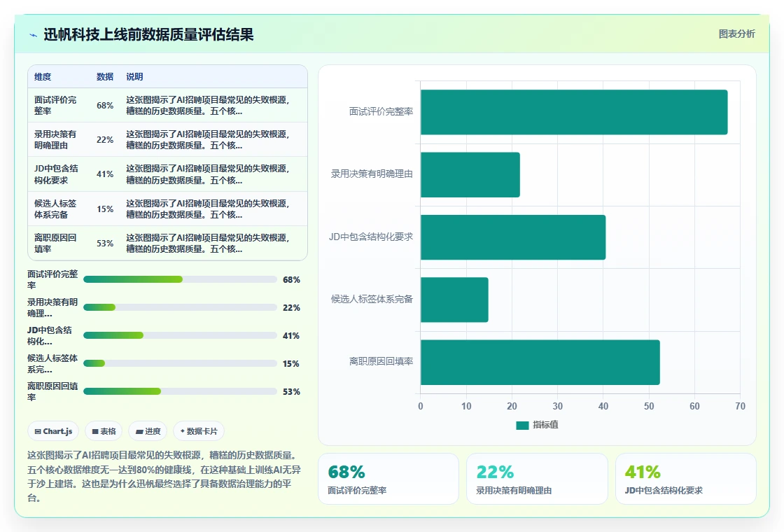The image size is (784, 532).
Task: Select the 表格 tag chip
Action: point(104,431)
